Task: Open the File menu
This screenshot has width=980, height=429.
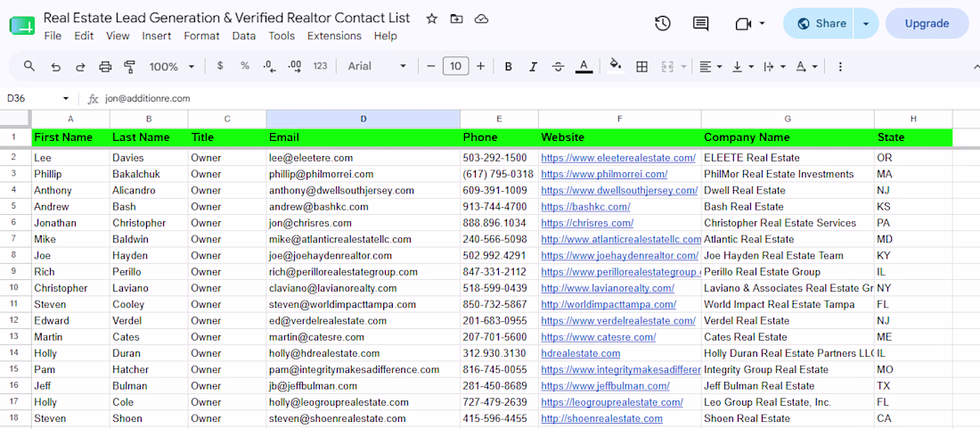Action: [53, 37]
